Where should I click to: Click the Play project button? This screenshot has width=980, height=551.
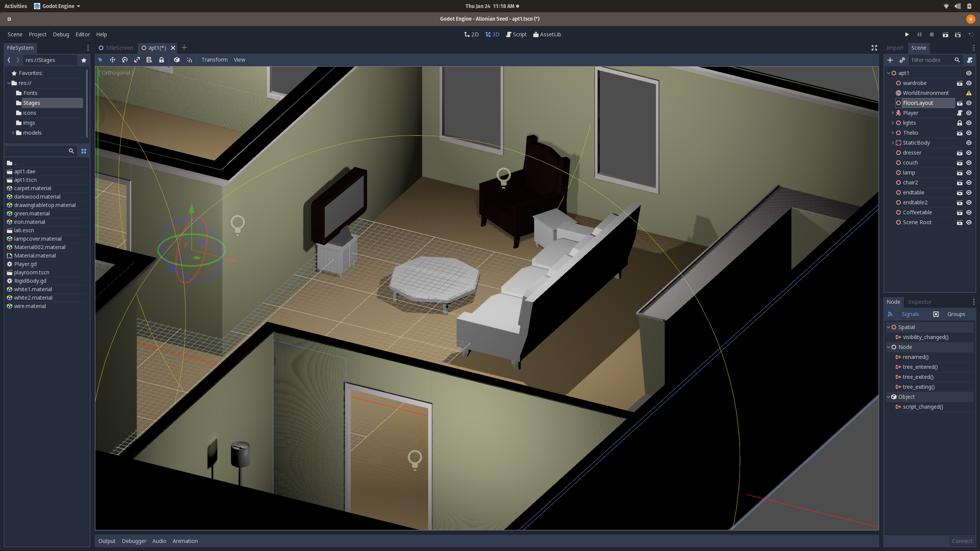click(907, 34)
